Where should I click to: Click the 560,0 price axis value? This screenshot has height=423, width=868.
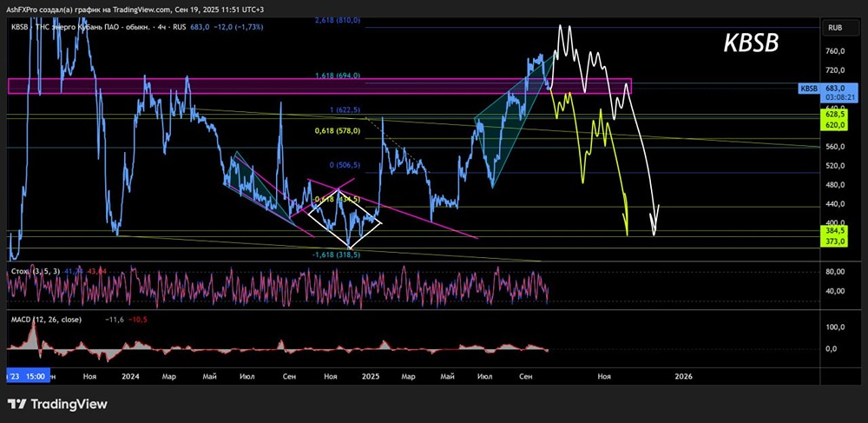(x=834, y=147)
